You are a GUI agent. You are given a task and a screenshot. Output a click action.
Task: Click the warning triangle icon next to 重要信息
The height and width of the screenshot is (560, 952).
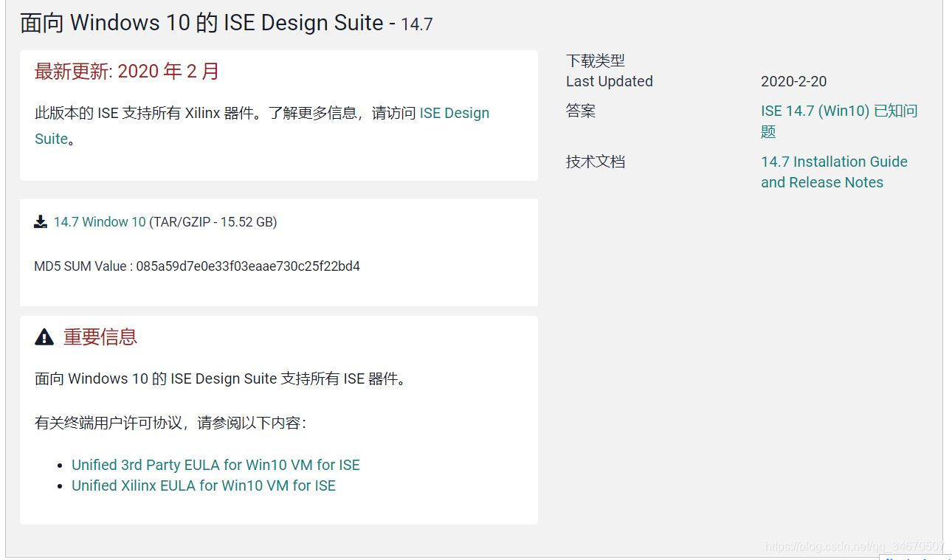[44, 337]
